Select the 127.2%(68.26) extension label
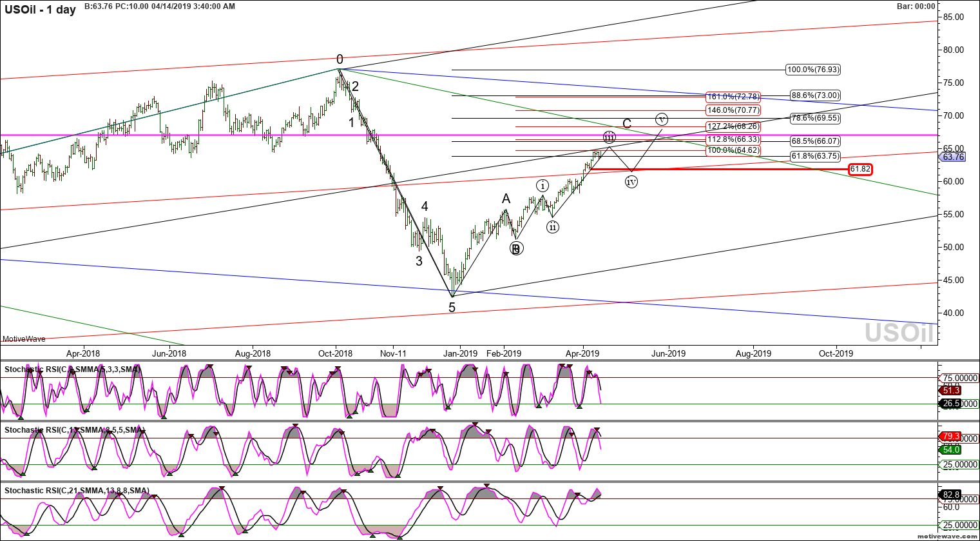The height and width of the screenshot is (541, 980). click(733, 126)
